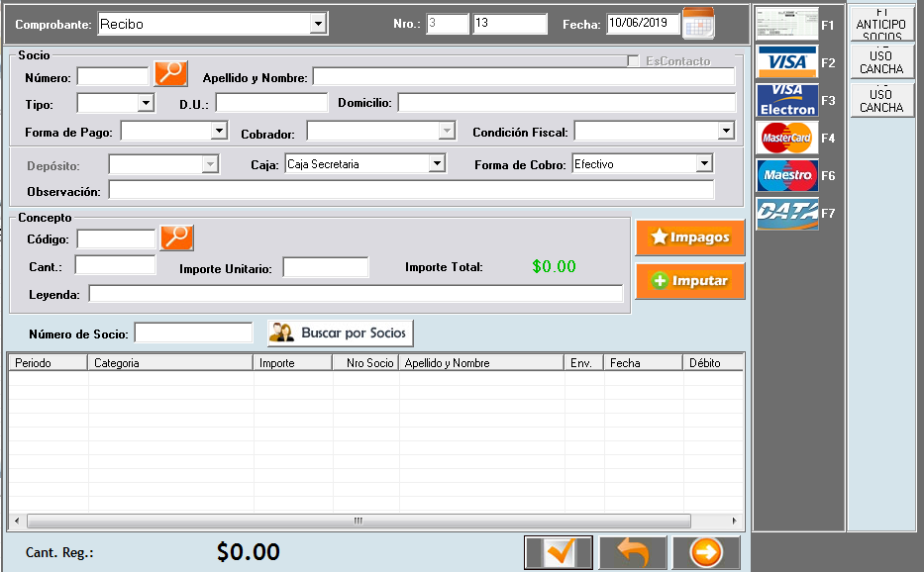The height and width of the screenshot is (572, 924).
Task: Open the calendar date picker icon
Action: coord(698,23)
